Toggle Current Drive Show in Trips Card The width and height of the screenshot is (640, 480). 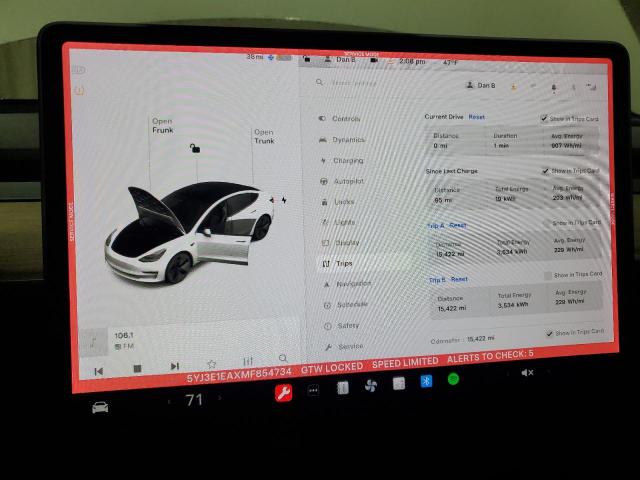pos(544,118)
